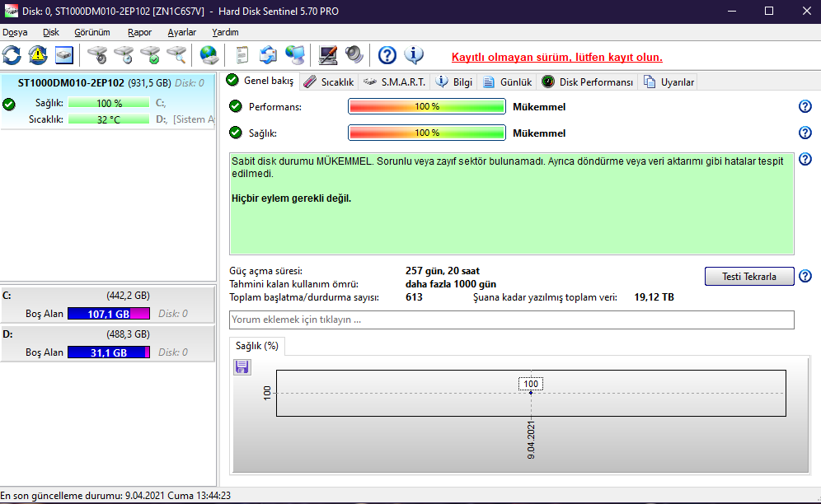Image resolution: width=821 pixels, height=504 pixels.
Task: Open the Ayarlar menu
Action: click(181, 32)
